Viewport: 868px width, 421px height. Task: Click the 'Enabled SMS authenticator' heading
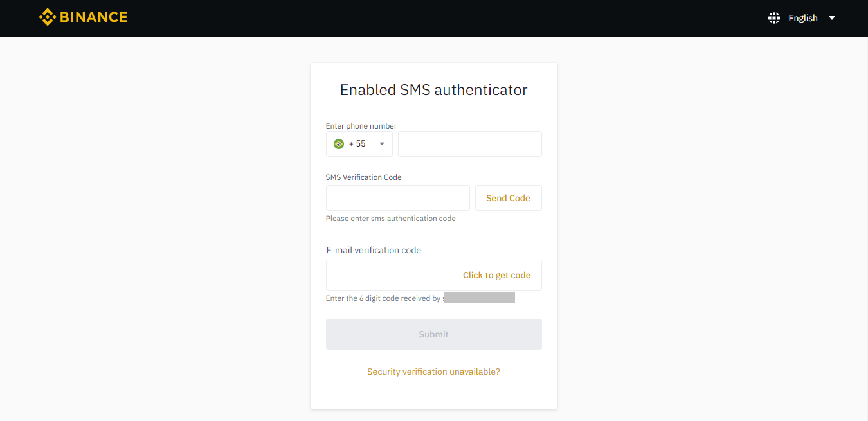[433, 90]
